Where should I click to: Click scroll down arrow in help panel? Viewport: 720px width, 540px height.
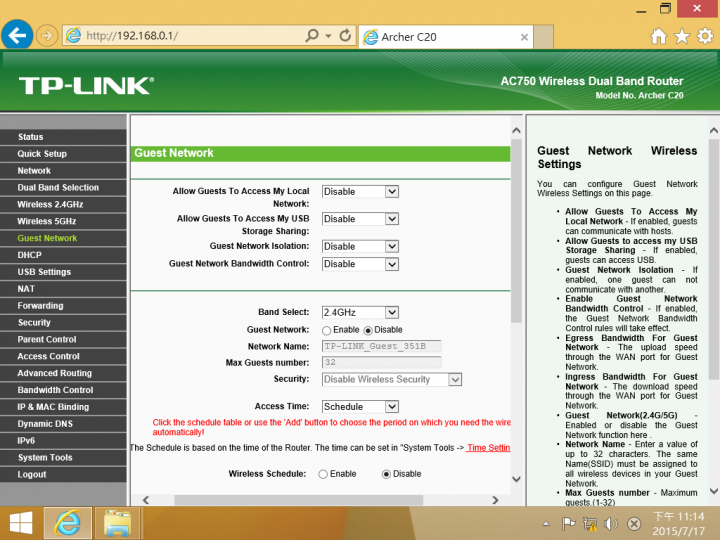tap(714, 491)
